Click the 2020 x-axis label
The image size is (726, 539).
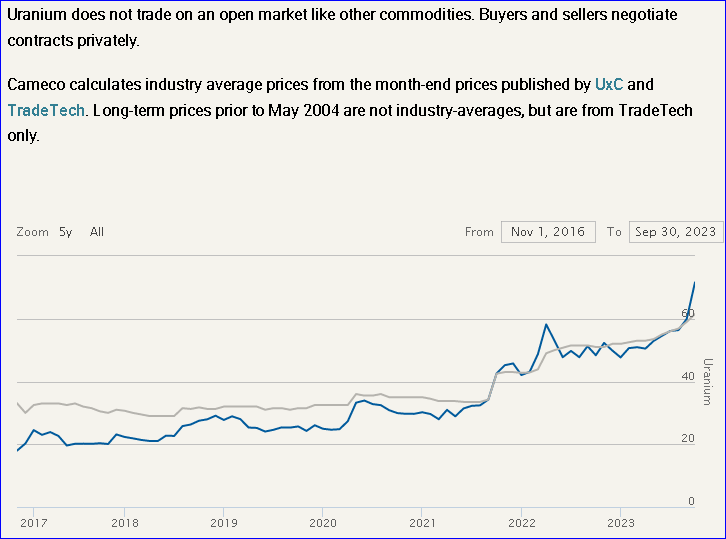323,522
